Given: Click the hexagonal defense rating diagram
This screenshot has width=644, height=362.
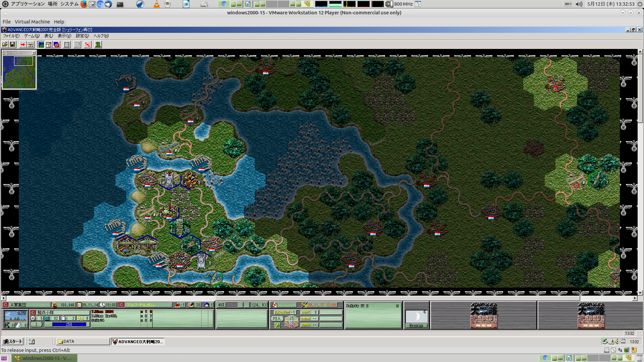Looking at the screenshot, I should [291, 322].
